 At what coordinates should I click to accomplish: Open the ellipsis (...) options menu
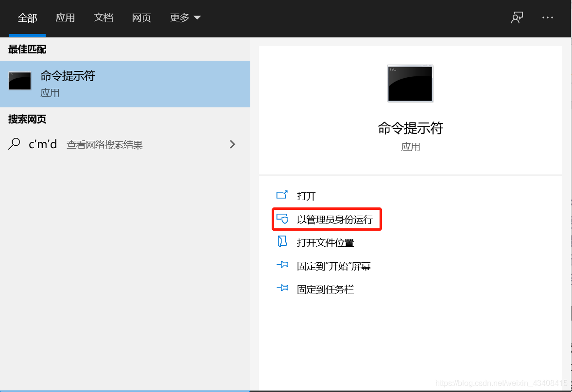[x=547, y=17]
